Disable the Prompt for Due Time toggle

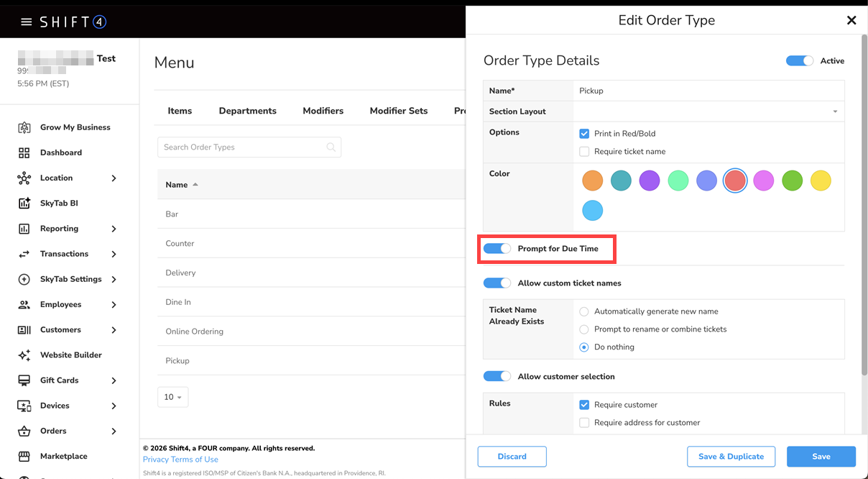(x=497, y=249)
